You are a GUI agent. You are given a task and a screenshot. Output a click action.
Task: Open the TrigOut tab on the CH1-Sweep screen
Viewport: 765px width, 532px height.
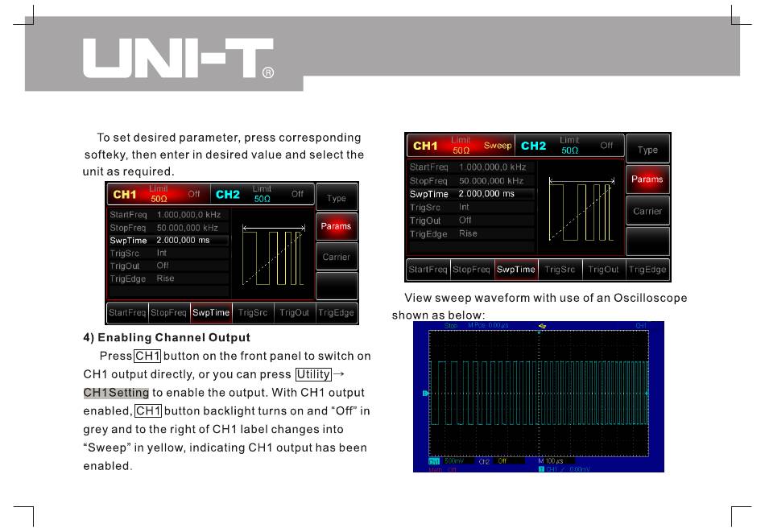pos(603,269)
